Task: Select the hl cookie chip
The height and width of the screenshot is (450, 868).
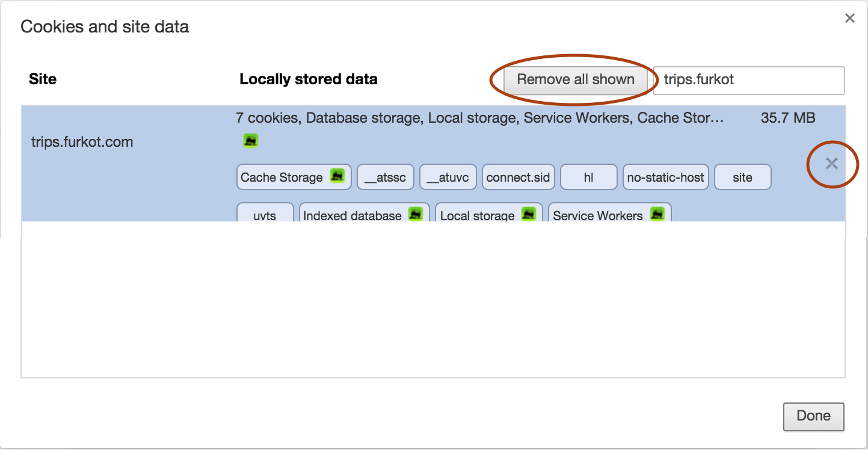Action: pos(588,177)
